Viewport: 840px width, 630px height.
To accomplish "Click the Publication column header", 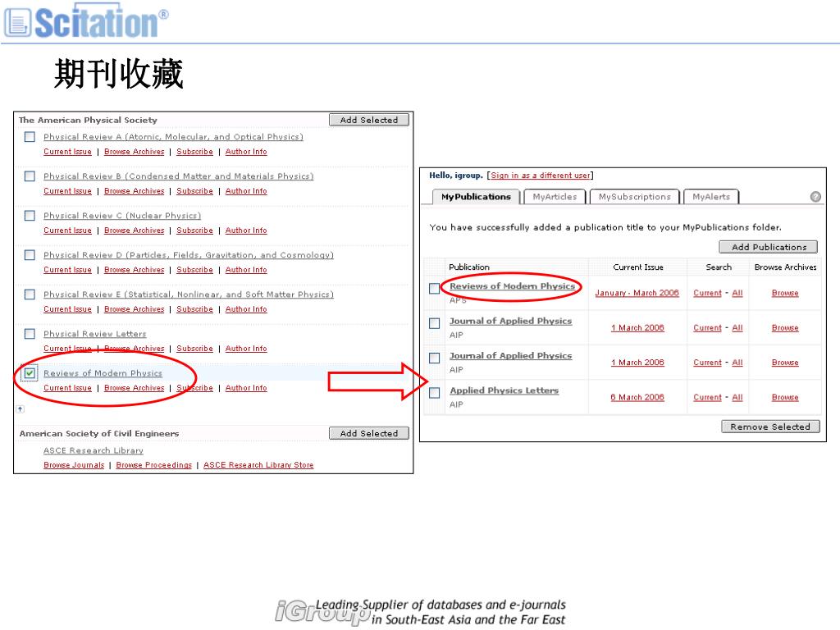I will coord(468,267).
